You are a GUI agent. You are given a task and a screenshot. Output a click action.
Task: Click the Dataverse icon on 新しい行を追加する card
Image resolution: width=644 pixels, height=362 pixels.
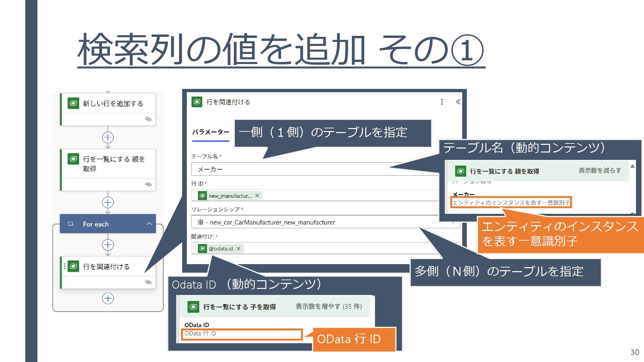pyautogui.click(x=73, y=103)
